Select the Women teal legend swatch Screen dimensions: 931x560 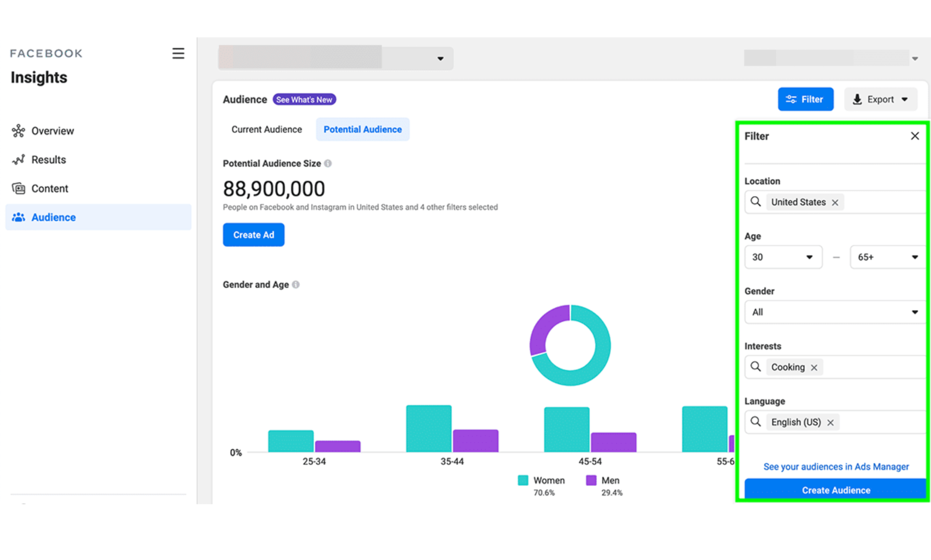click(522, 480)
